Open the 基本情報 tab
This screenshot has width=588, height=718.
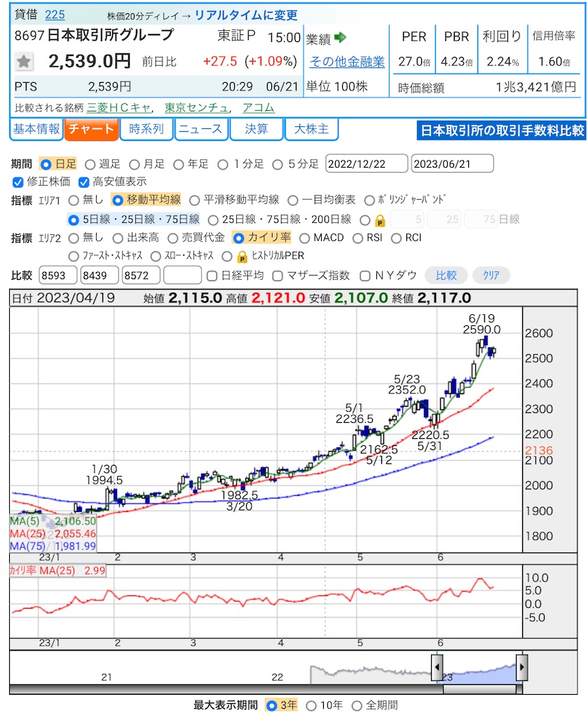coord(36,129)
